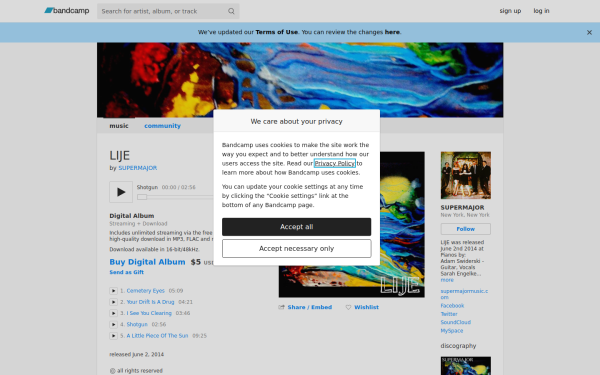This screenshot has height=375, width=600.
Task: Switch to the music tab
Action: tap(119, 126)
